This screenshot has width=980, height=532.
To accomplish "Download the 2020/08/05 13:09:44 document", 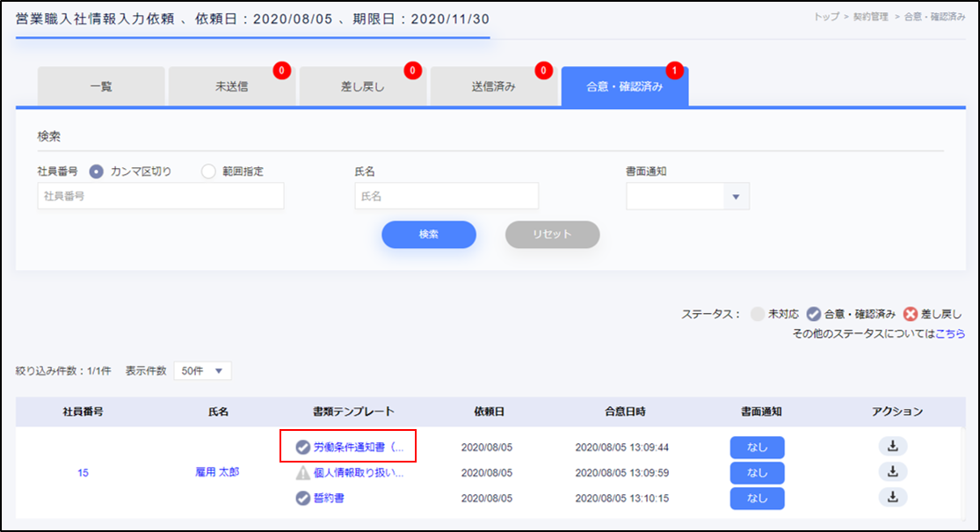I will [x=892, y=447].
